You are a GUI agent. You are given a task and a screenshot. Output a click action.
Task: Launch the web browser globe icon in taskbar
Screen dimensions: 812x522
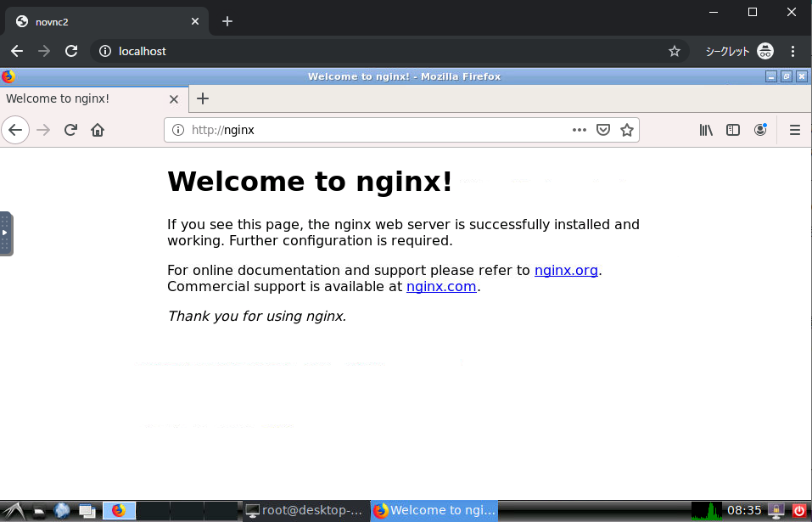point(62,511)
